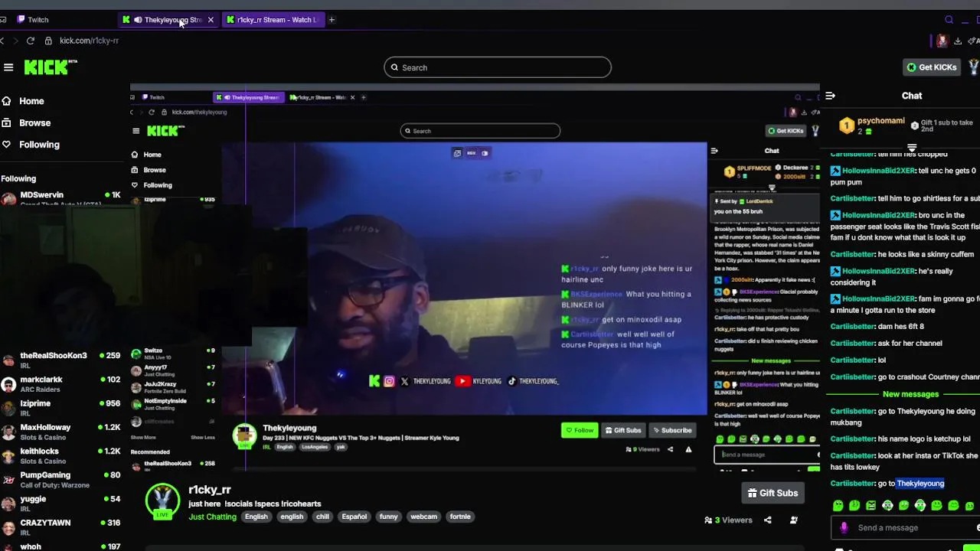Click the gold rank 1 gifter badge
Image resolution: width=980 pixels, height=551 pixels.
pyautogui.click(x=847, y=126)
